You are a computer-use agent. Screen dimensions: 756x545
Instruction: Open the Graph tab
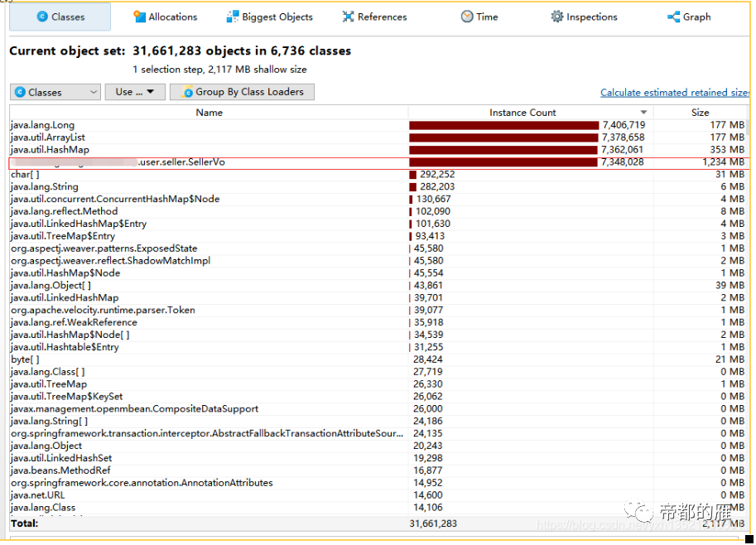coord(689,17)
